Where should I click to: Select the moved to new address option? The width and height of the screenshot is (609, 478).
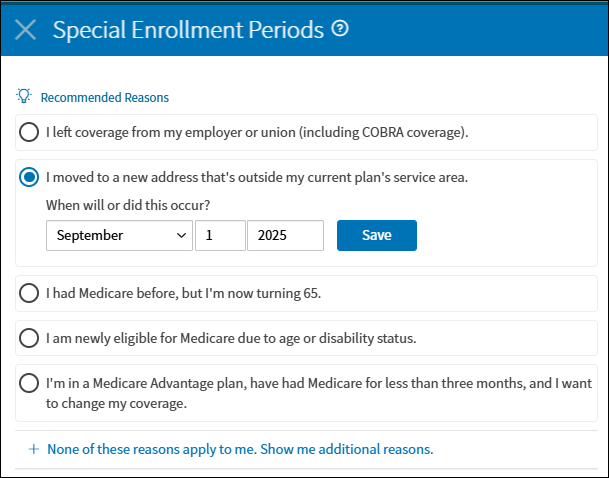coord(29,178)
